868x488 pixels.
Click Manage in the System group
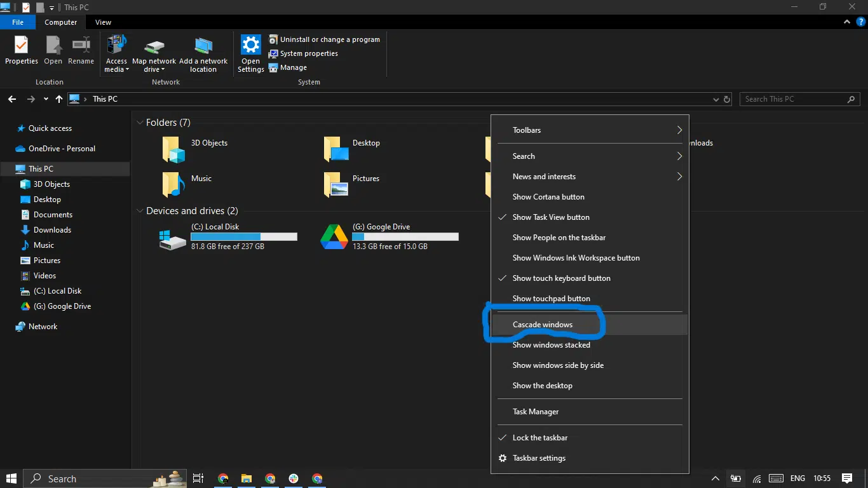pos(288,67)
